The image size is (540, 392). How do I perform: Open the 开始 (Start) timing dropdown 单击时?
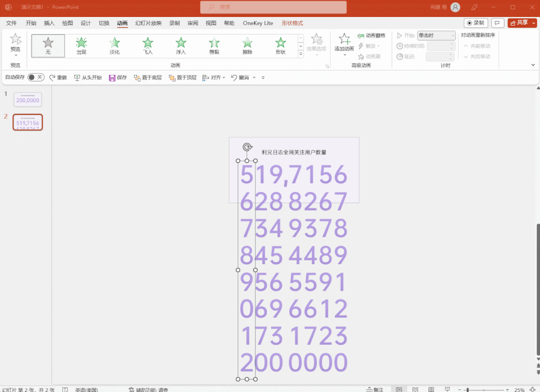click(436, 35)
